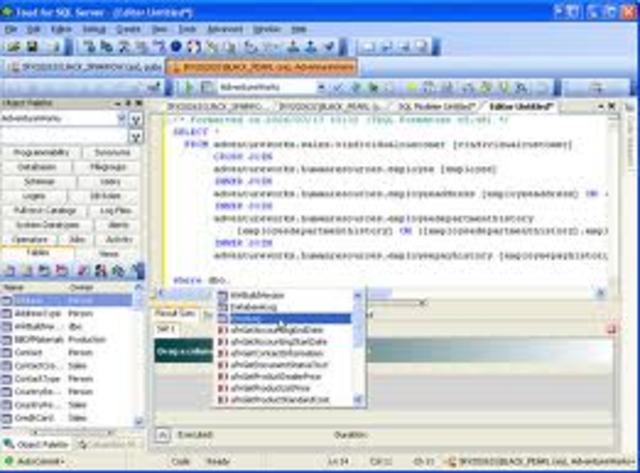Screen dimensions: 640x473
Task: Open the Jobs object category
Action: pos(77,240)
